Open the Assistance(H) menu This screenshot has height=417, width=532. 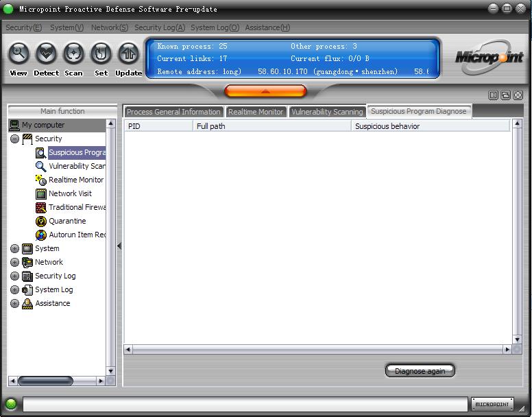click(x=267, y=27)
